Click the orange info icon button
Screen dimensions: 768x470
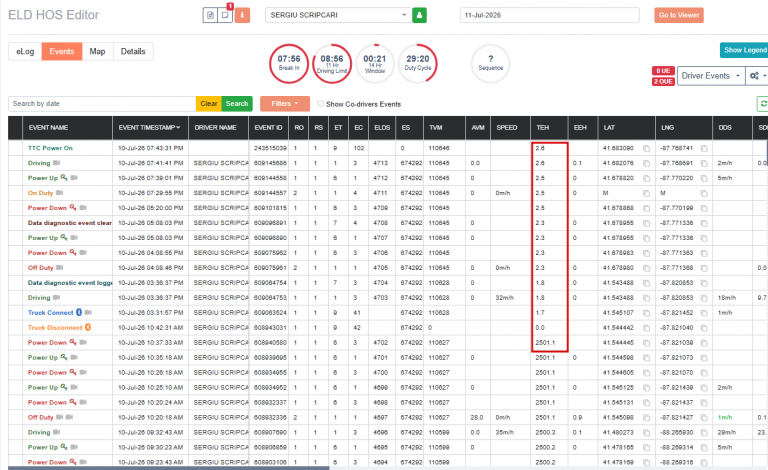click(242, 15)
